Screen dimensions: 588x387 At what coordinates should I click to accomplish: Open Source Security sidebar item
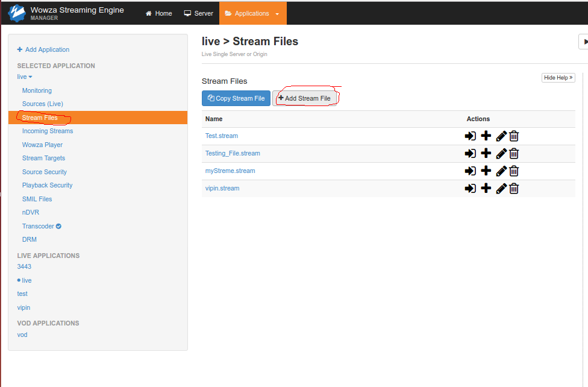tap(44, 172)
